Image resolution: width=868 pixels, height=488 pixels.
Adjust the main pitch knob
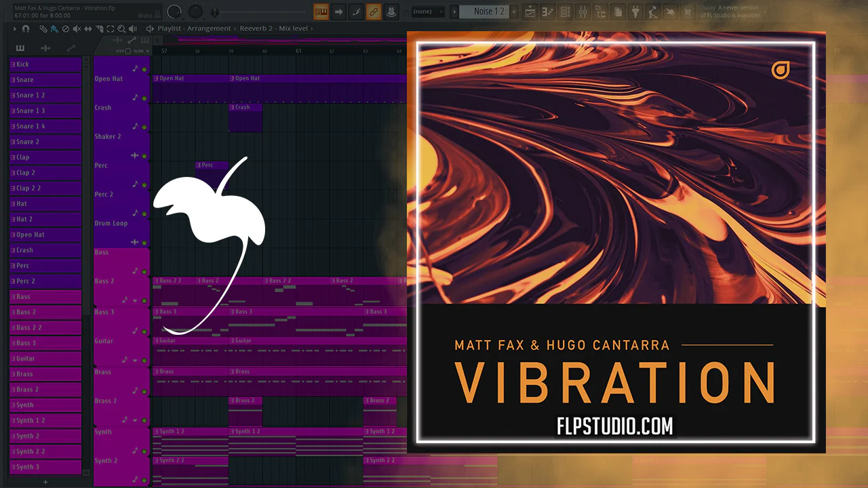[195, 12]
